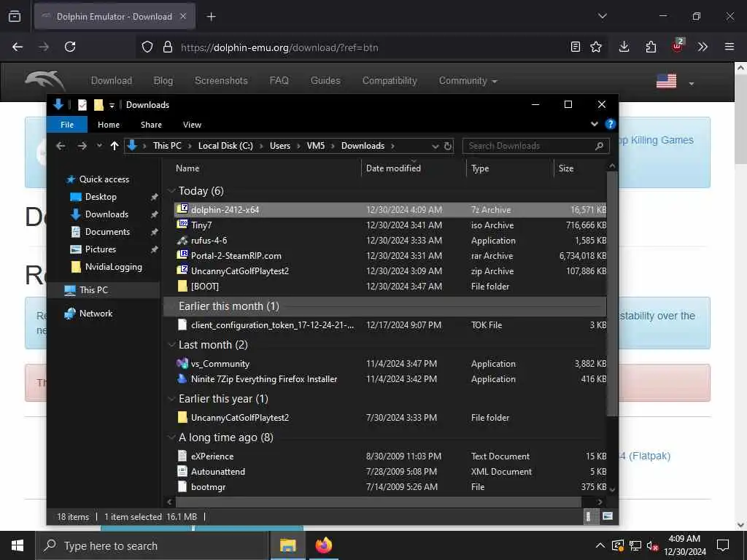Select the Dolphin Emulator - Download tab

click(115, 17)
